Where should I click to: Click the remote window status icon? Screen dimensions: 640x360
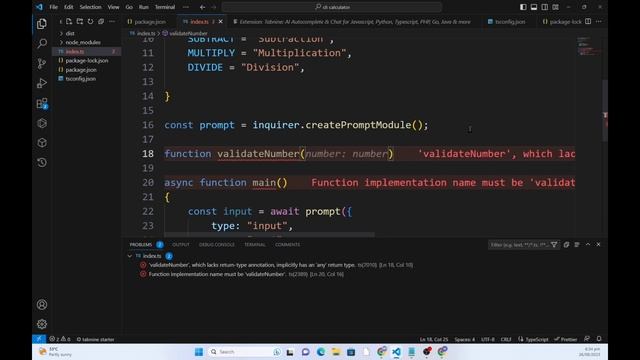tap(39, 339)
